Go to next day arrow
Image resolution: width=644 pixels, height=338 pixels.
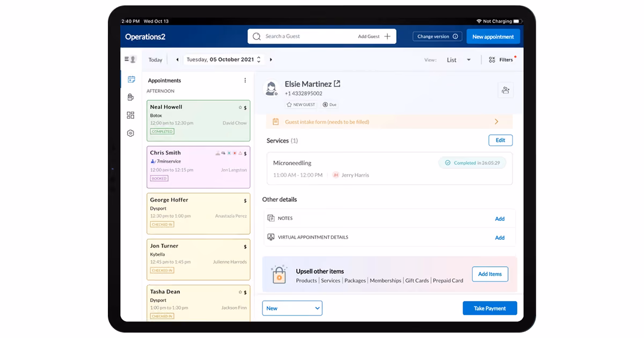point(271,60)
